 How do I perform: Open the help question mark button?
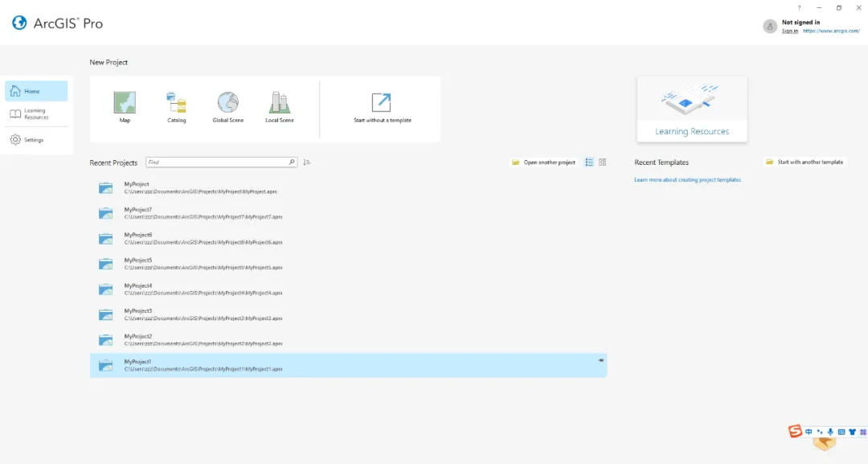click(x=799, y=8)
